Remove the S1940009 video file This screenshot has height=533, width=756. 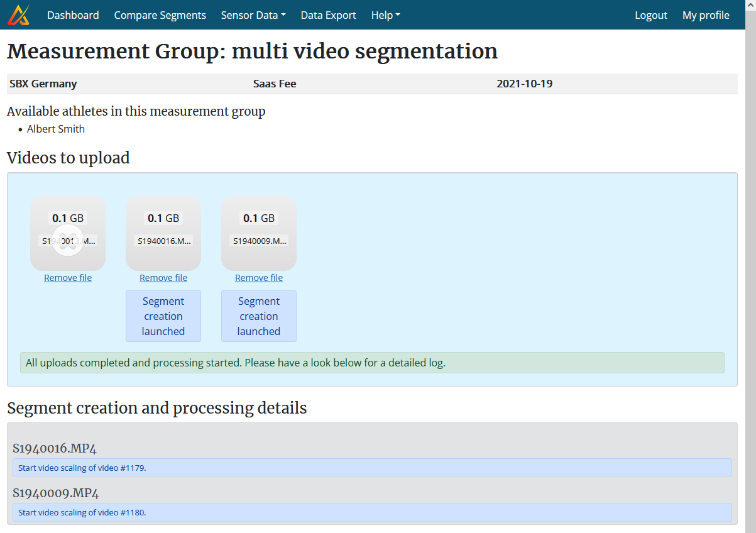click(x=258, y=277)
